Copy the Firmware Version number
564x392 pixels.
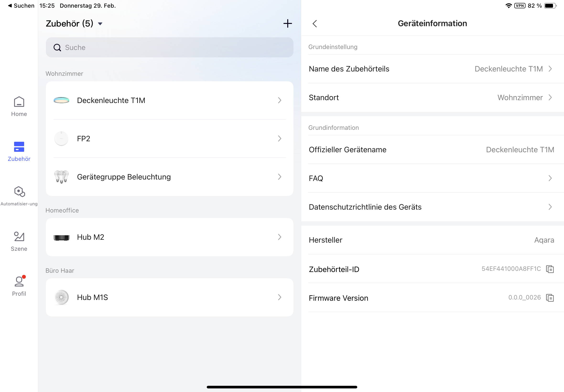tap(550, 298)
